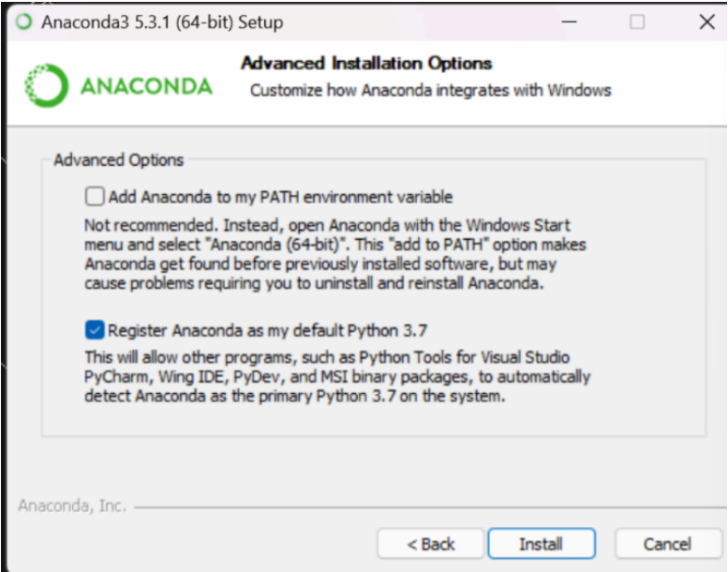This screenshot has height=572, width=728.
Task: Click the 'Add Anaconda to my PATH' label
Action: click(280, 197)
